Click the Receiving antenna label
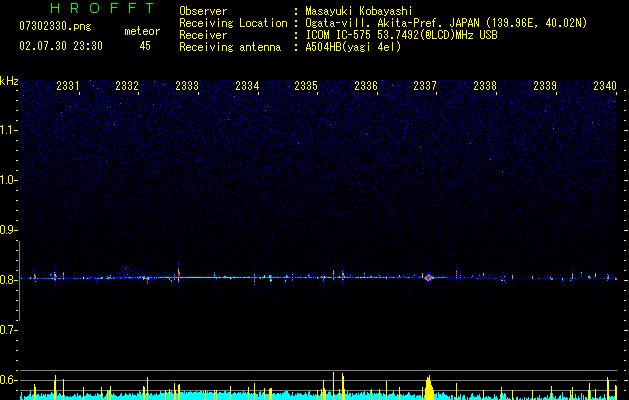629x400 pixels. tap(230, 47)
